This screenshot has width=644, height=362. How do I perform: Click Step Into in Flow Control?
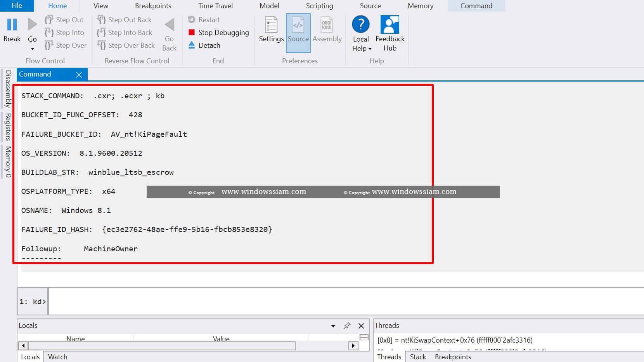tap(64, 33)
